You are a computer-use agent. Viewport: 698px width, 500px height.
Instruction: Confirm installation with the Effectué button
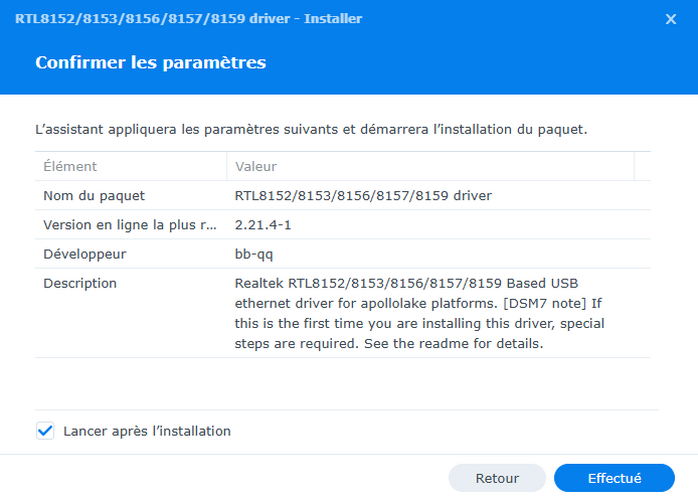[614, 478]
